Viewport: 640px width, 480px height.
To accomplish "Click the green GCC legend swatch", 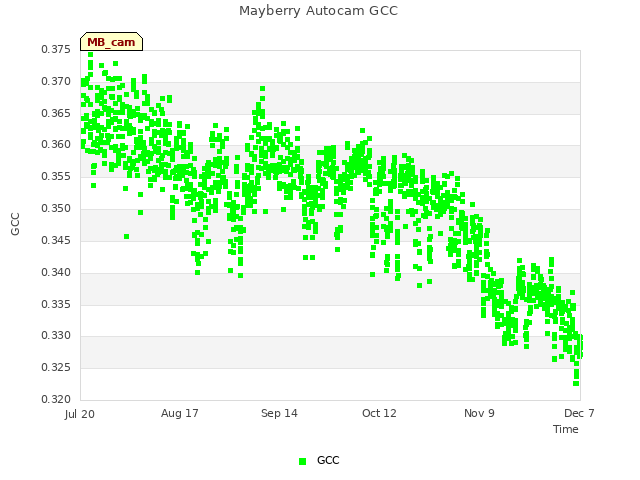I will click(302, 461).
